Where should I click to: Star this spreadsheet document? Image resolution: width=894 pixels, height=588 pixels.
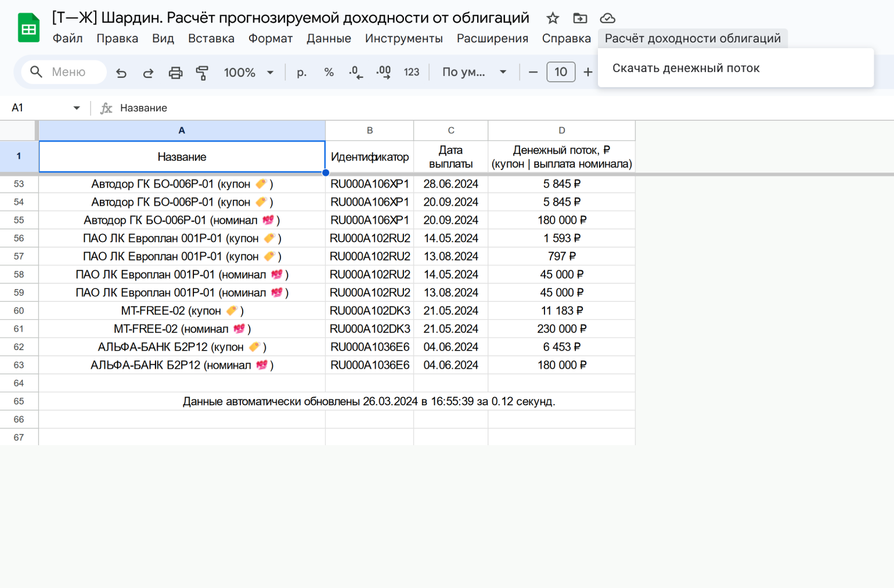[x=553, y=19]
